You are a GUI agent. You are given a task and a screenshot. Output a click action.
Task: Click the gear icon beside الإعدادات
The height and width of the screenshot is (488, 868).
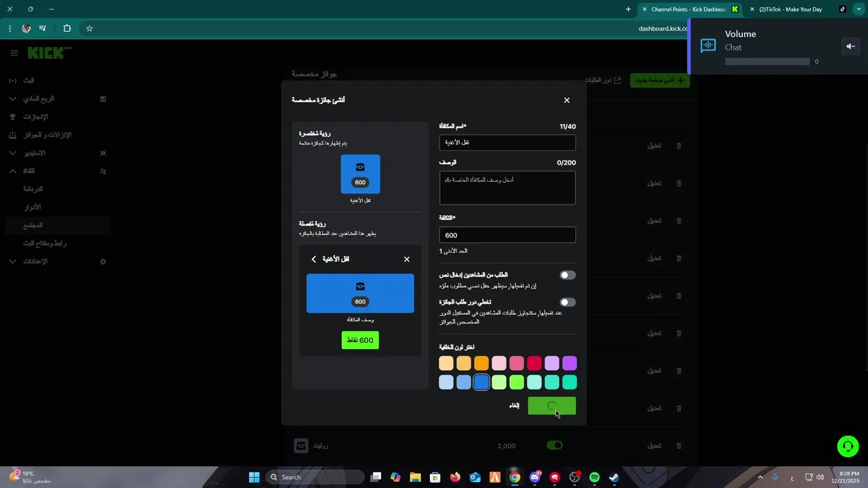click(x=103, y=262)
